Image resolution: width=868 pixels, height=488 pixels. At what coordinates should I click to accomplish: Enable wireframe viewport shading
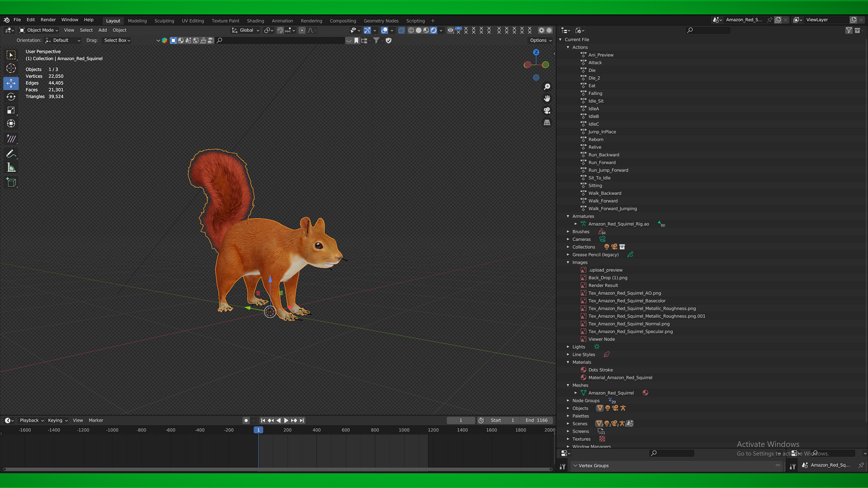click(411, 30)
